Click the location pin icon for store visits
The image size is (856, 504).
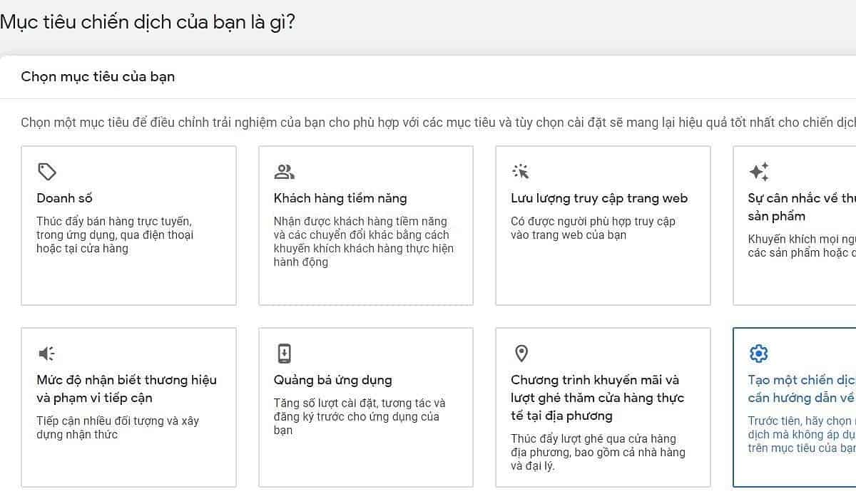point(521,354)
